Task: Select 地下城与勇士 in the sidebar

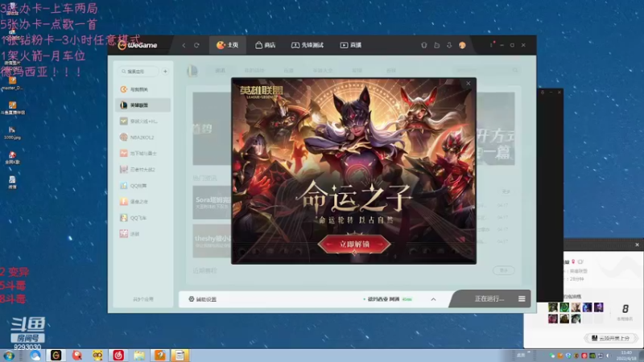Action: (x=142, y=153)
